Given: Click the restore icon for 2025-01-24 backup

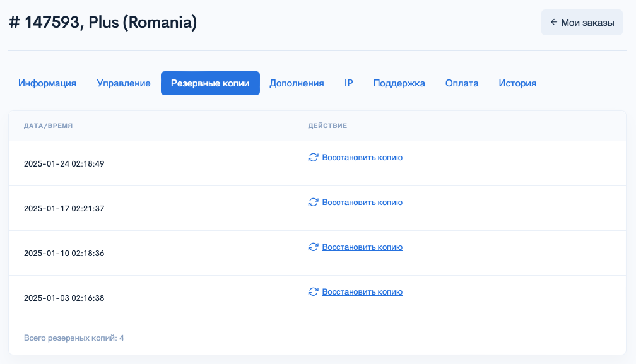Looking at the screenshot, I should [313, 157].
